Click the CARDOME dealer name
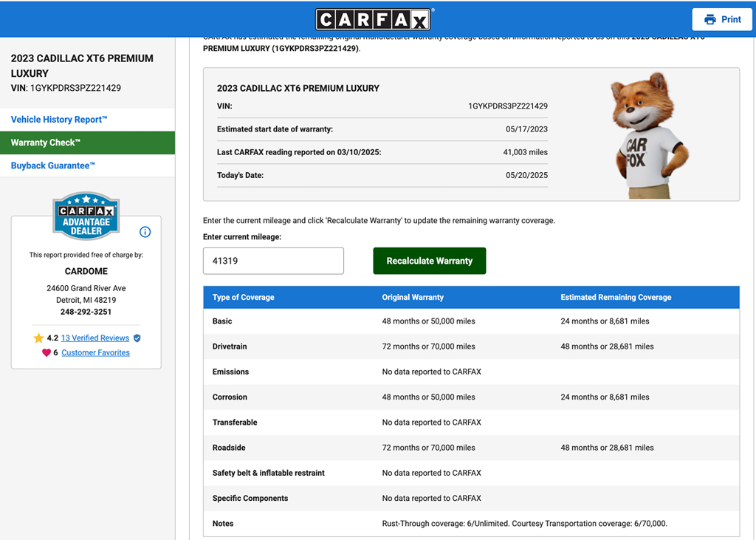This screenshot has width=756, height=540. 86,271
